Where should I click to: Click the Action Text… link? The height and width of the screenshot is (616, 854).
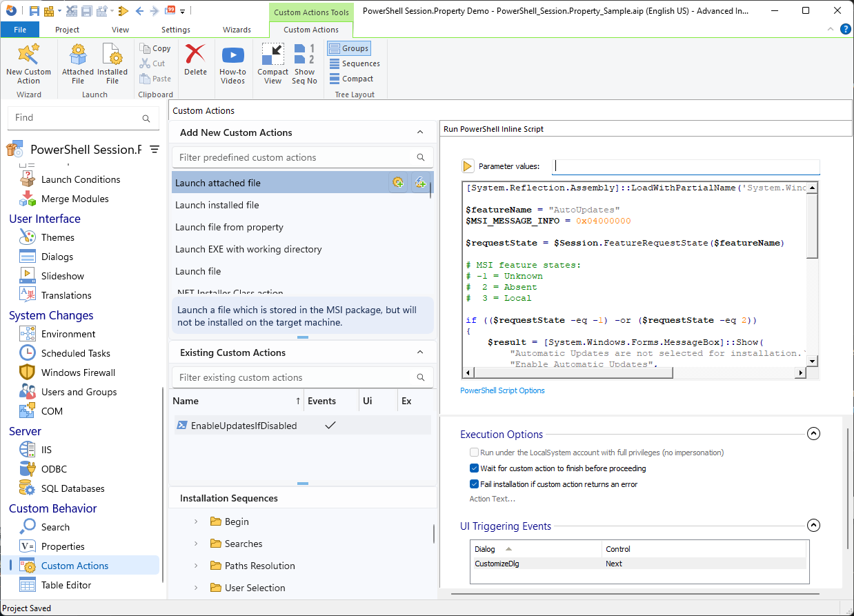[x=492, y=499]
